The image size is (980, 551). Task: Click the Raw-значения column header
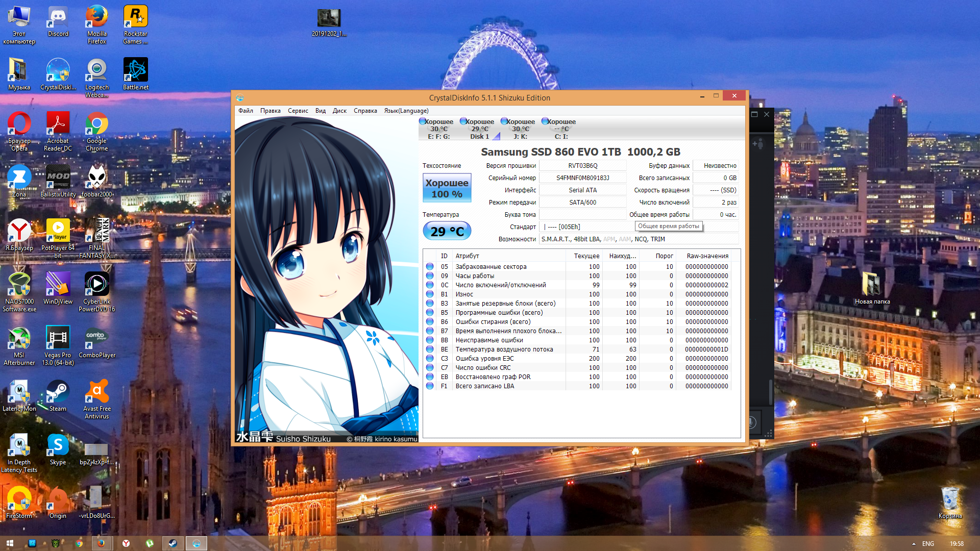tap(707, 256)
